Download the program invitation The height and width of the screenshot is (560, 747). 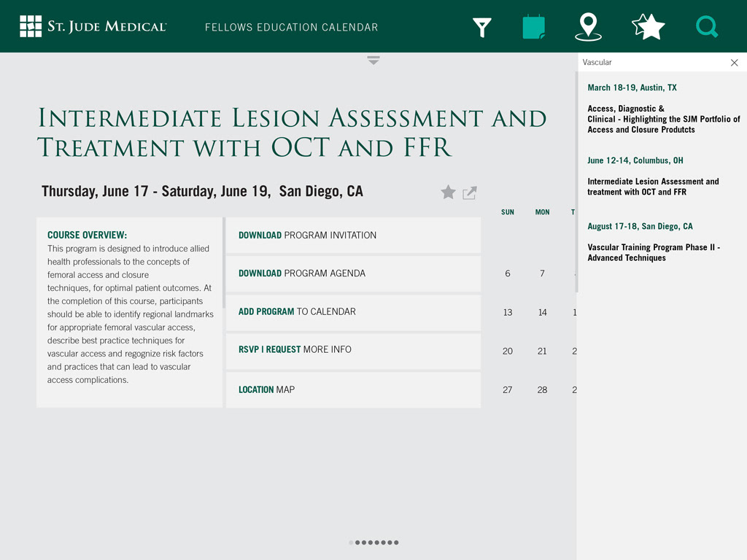pos(353,236)
